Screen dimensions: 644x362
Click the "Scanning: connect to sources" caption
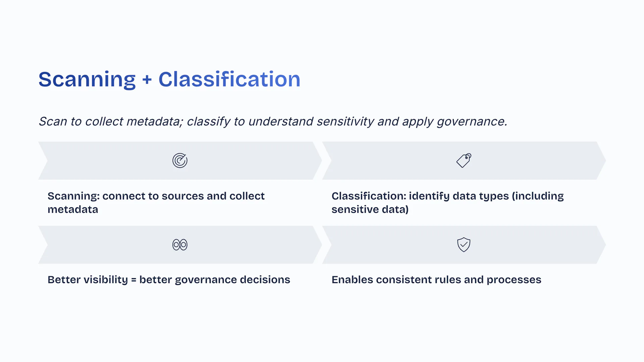pyautogui.click(x=156, y=196)
